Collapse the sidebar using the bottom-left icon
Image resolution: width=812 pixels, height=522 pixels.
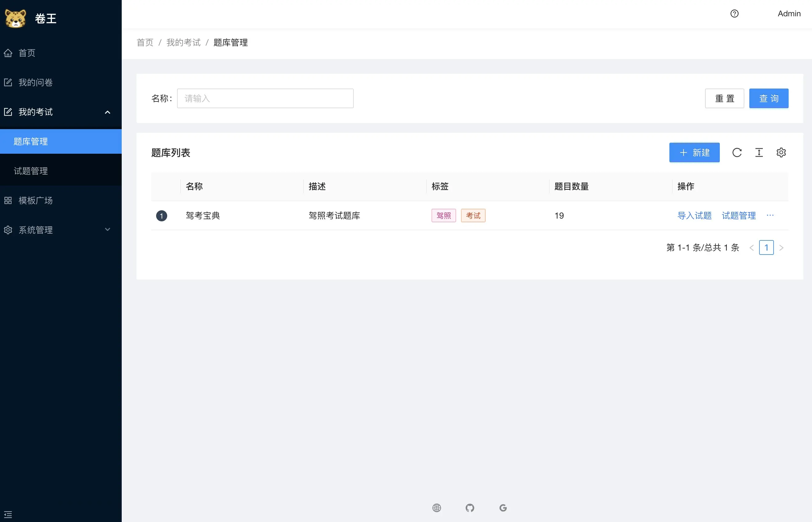8,514
